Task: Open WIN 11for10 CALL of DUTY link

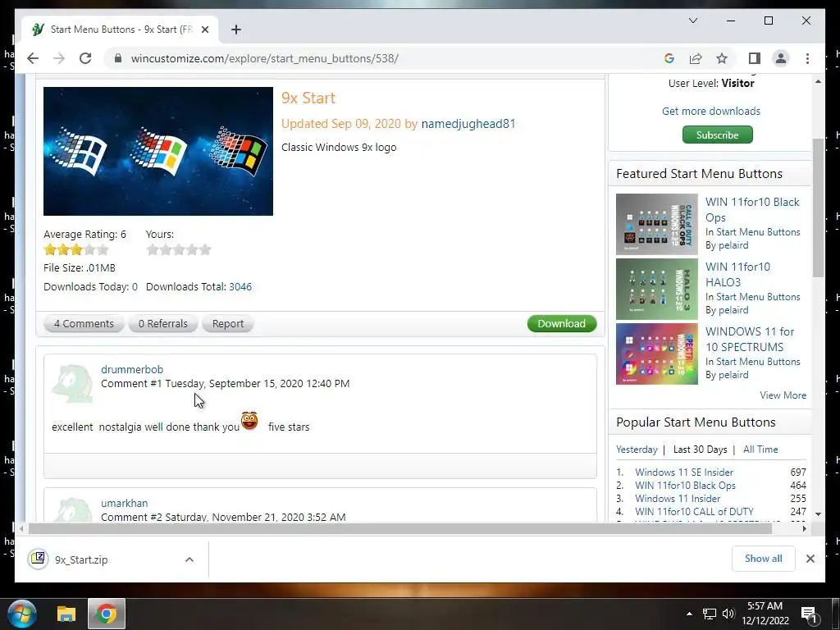Action: (x=694, y=512)
